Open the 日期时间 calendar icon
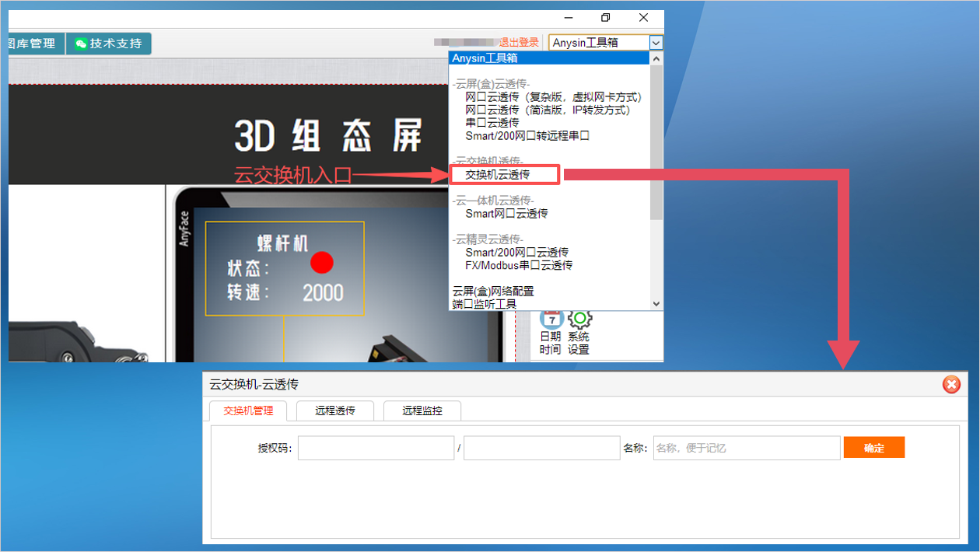Image resolution: width=980 pixels, height=552 pixels. pos(551,319)
